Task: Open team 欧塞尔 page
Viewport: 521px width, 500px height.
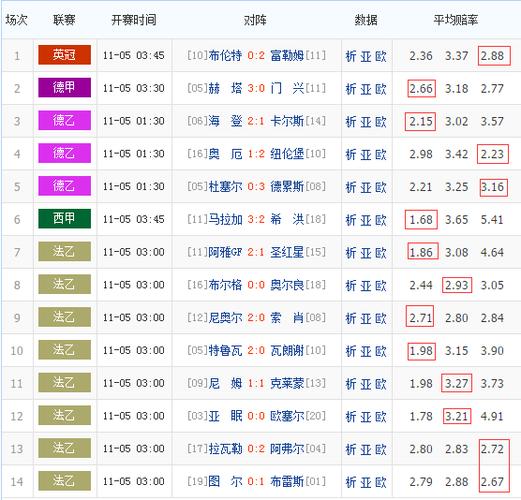Action: [287, 416]
